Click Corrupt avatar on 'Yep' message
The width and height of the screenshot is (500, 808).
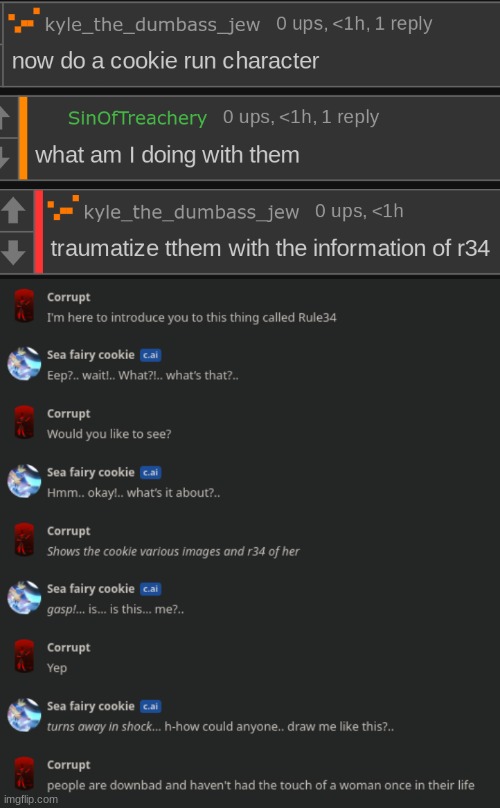(24, 656)
